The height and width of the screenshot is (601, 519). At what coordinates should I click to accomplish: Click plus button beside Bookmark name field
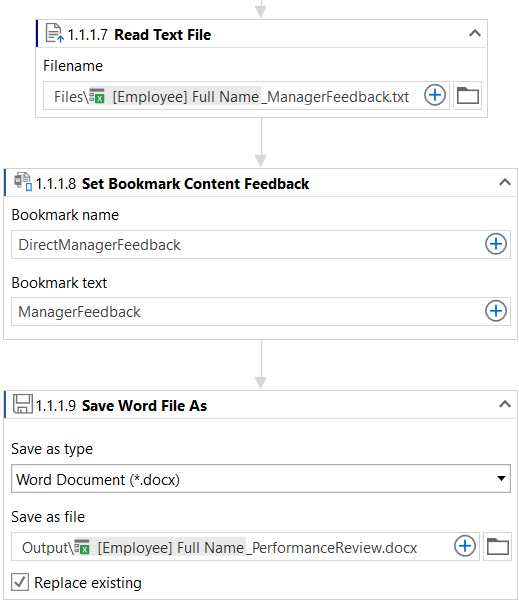[x=496, y=244]
